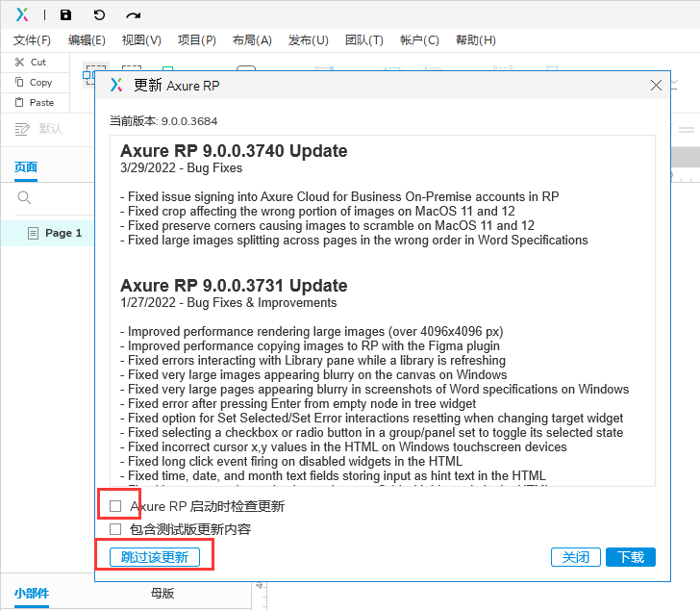Click the Axure X logo in the main window
Screen dimensions: 700x611
tap(22, 14)
